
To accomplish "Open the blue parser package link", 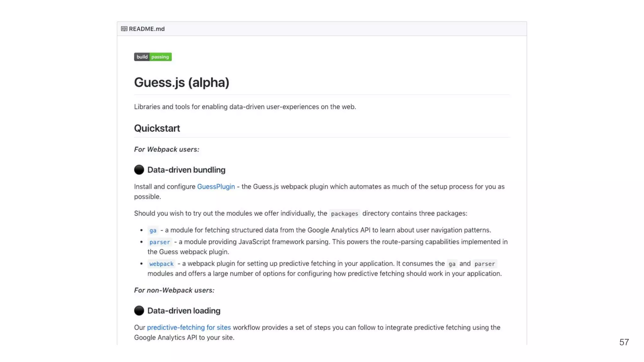I will point(159,242).
